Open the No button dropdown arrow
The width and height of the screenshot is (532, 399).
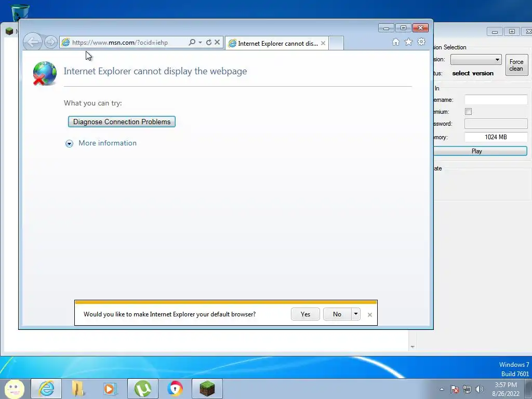point(355,314)
